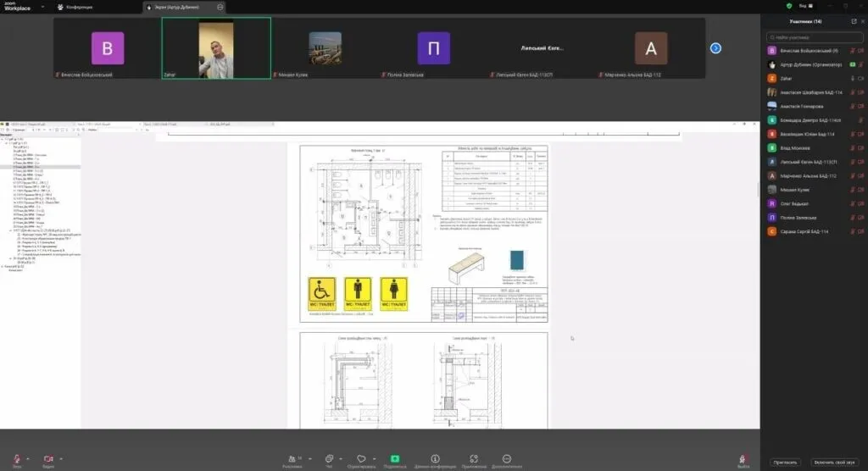Expand the chat options arrow
868x471 pixels.
pyautogui.click(x=341, y=458)
